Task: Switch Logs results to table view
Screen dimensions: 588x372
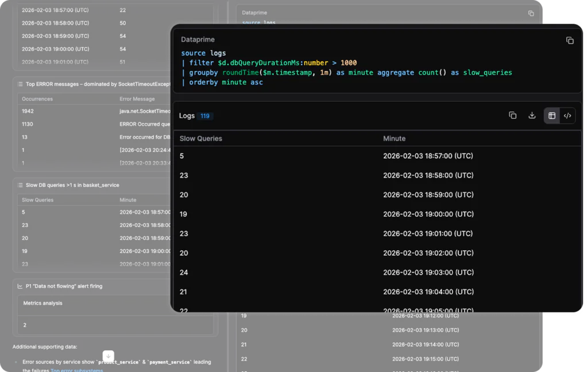Action: pos(552,116)
